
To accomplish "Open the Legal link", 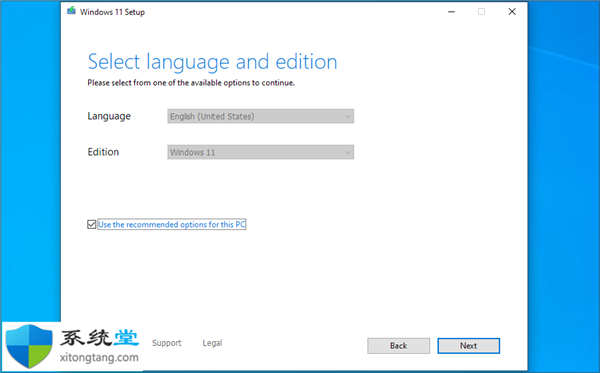I will pyautogui.click(x=212, y=343).
